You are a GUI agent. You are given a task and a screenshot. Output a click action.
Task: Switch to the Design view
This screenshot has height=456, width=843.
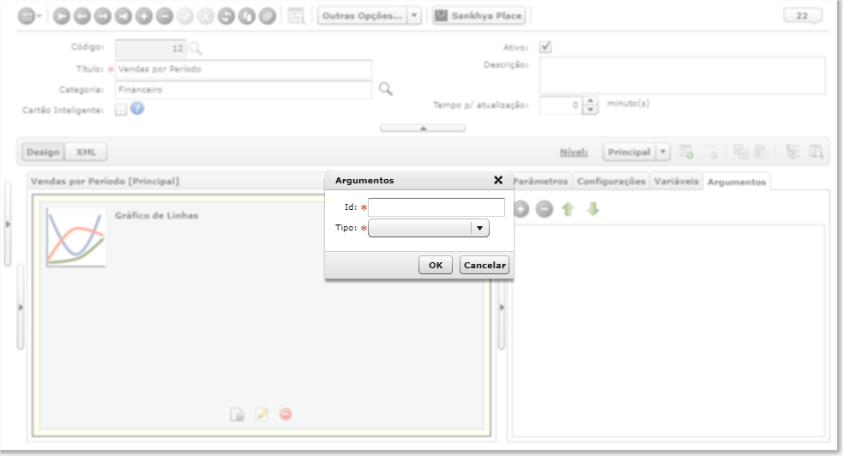(x=43, y=152)
